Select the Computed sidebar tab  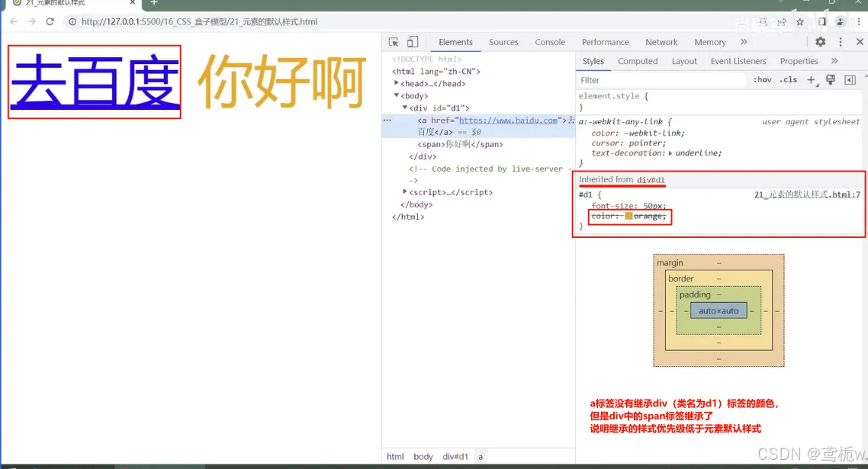(x=638, y=61)
